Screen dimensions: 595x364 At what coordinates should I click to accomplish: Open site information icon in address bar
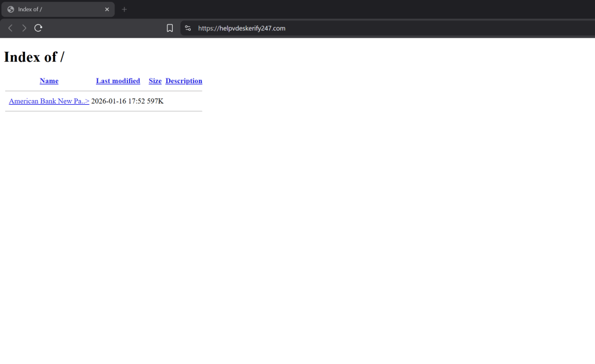(187, 28)
